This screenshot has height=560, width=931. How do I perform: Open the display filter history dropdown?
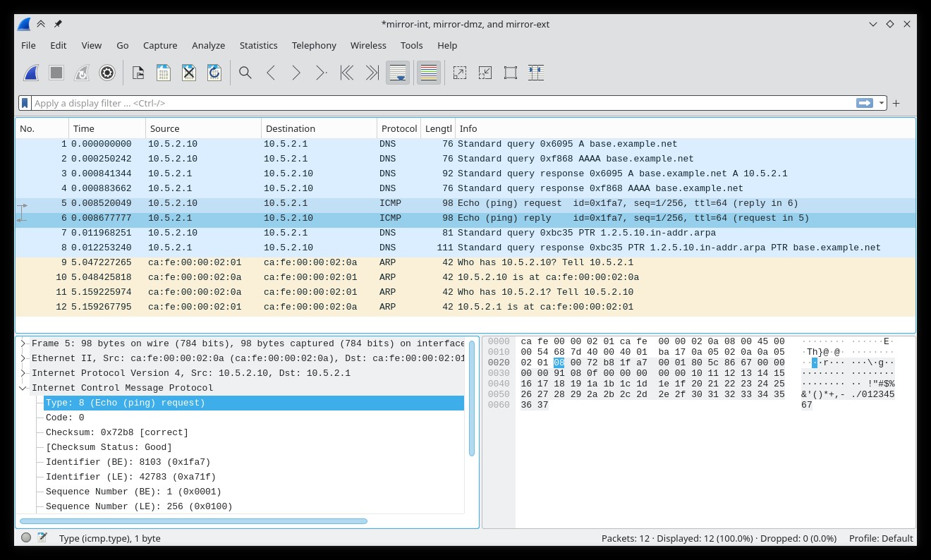click(882, 103)
